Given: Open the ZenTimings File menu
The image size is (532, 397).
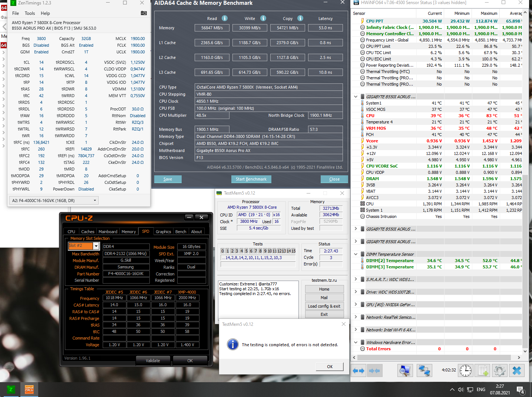Looking at the screenshot, I should coord(16,13).
